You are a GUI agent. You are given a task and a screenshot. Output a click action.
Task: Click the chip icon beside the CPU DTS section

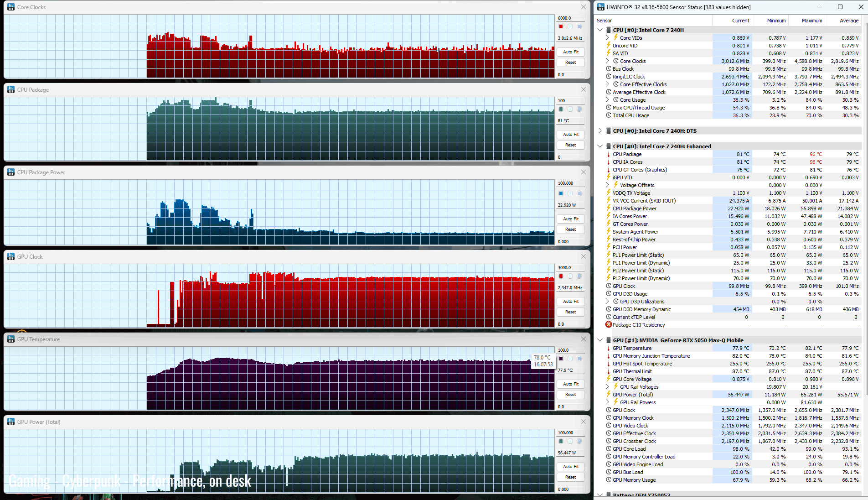(x=608, y=130)
